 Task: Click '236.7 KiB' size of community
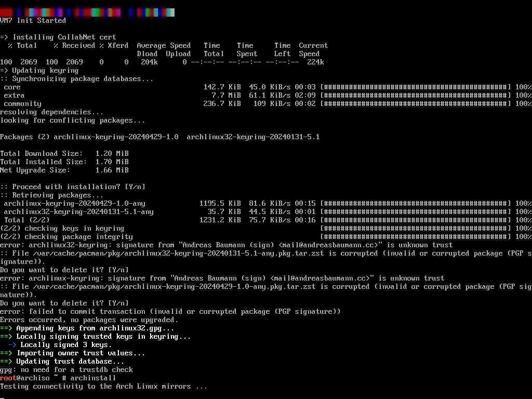(x=222, y=104)
